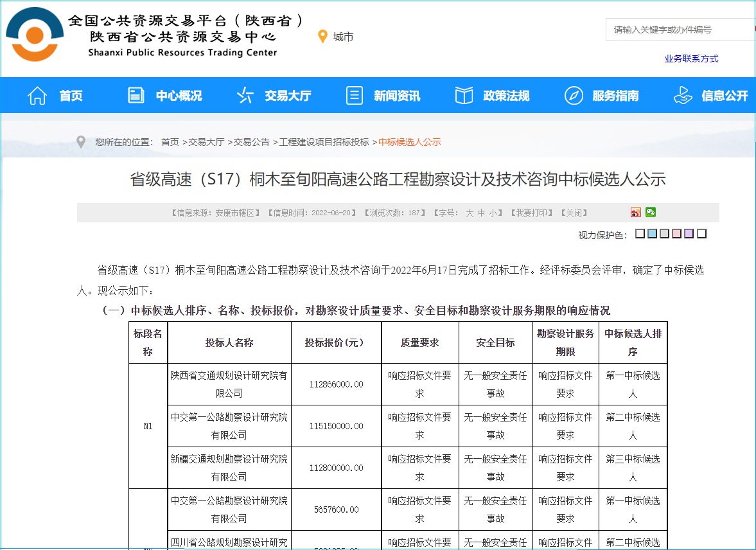The image size is (756, 550).
Task: Click the house icon for 首页
Action: pyautogui.click(x=38, y=96)
